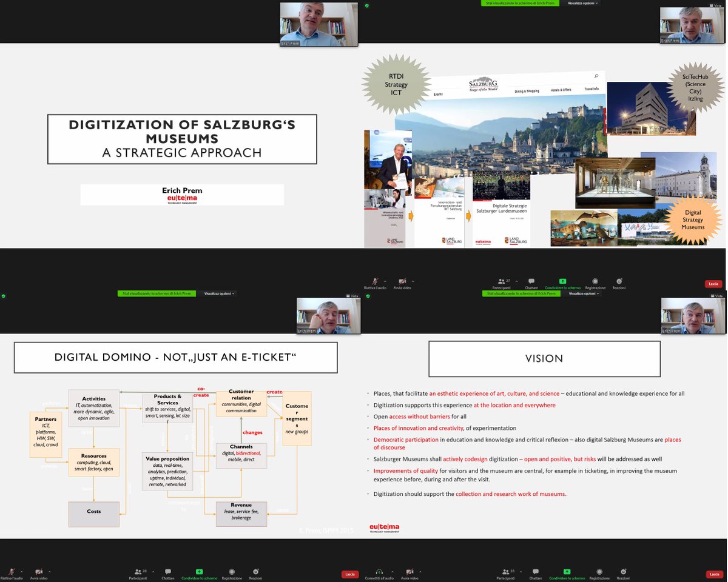This screenshot has width=728, height=582.
Task: Toggle Riattiva l'audio under the Digital Domino slide
Action: 10,574
